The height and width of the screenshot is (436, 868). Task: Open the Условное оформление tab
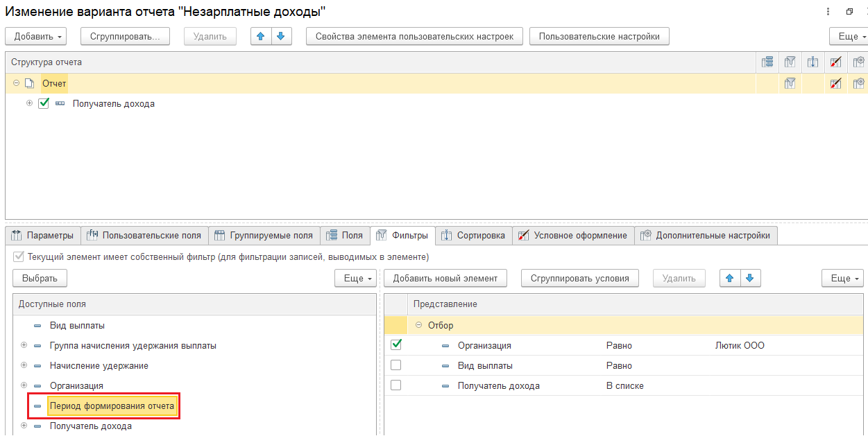tap(572, 236)
